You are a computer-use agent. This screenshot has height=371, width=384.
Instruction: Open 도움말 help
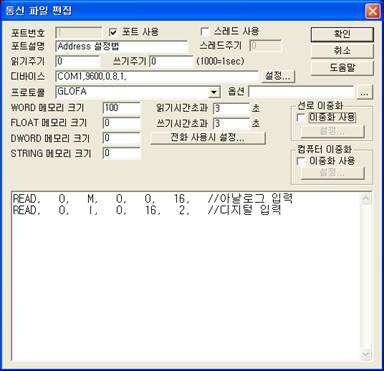tap(342, 68)
